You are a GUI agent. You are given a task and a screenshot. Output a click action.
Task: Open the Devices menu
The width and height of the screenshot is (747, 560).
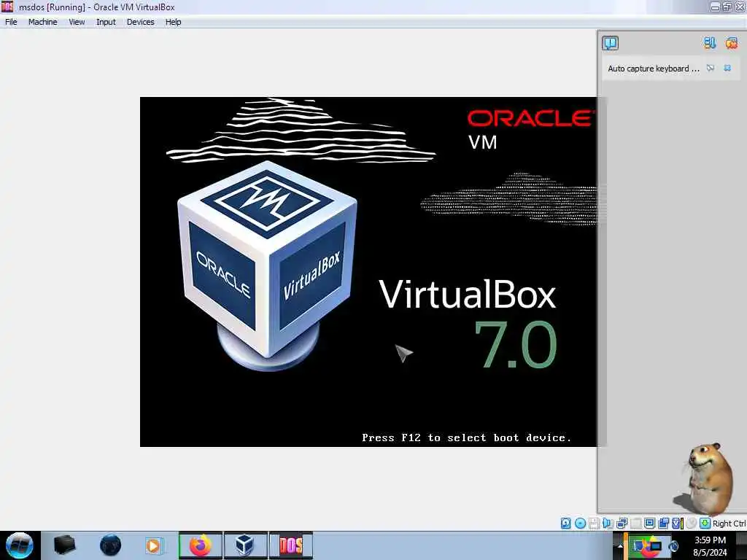[141, 22]
